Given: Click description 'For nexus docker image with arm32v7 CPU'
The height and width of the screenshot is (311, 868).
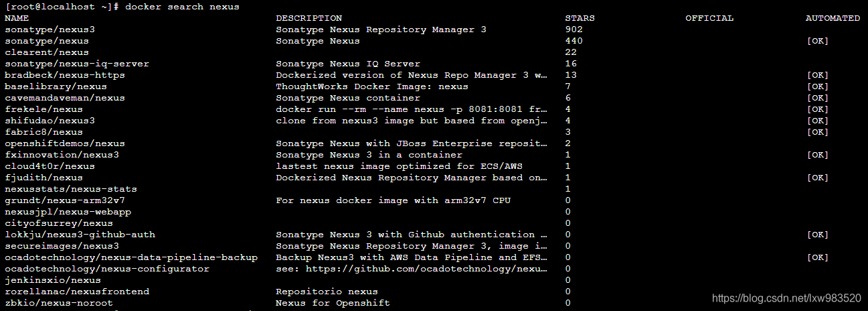Looking at the screenshot, I should (393, 200).
